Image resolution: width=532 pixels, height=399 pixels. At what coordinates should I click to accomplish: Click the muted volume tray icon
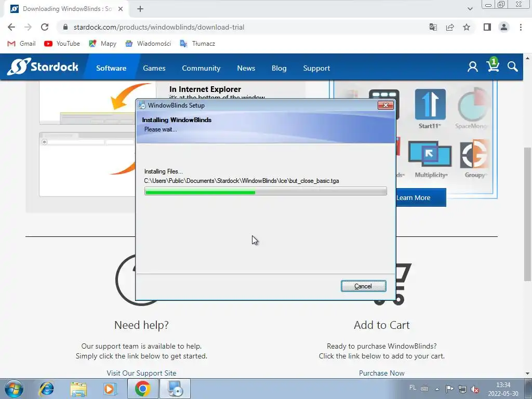475,389
